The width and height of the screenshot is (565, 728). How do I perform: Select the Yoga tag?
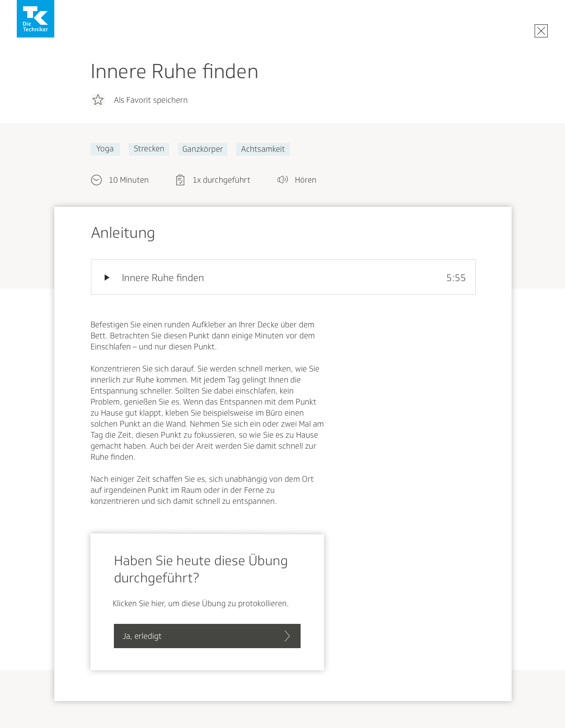click(x=105, y=149)
